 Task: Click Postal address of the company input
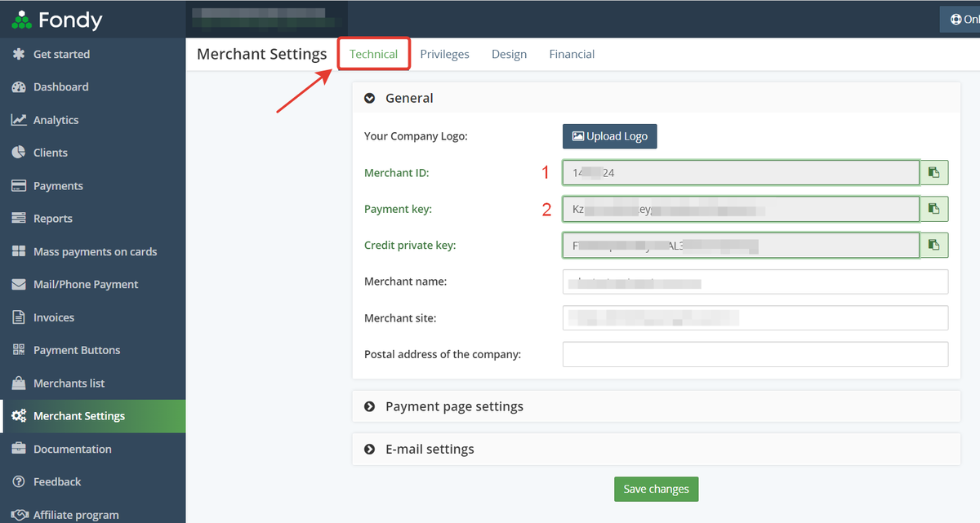tap(755, 354)
